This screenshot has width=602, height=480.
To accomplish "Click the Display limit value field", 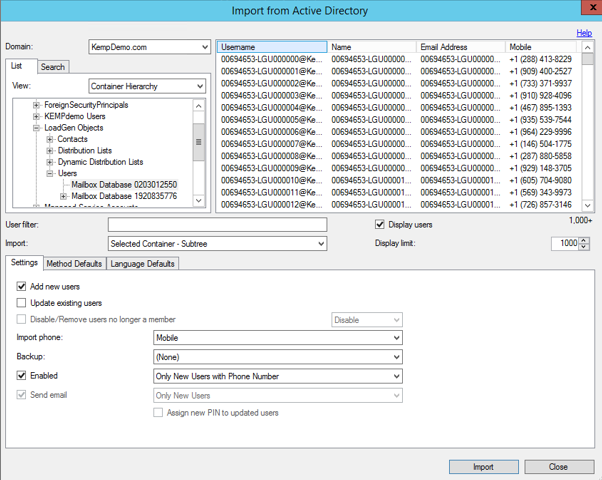I will click(564, 243).
